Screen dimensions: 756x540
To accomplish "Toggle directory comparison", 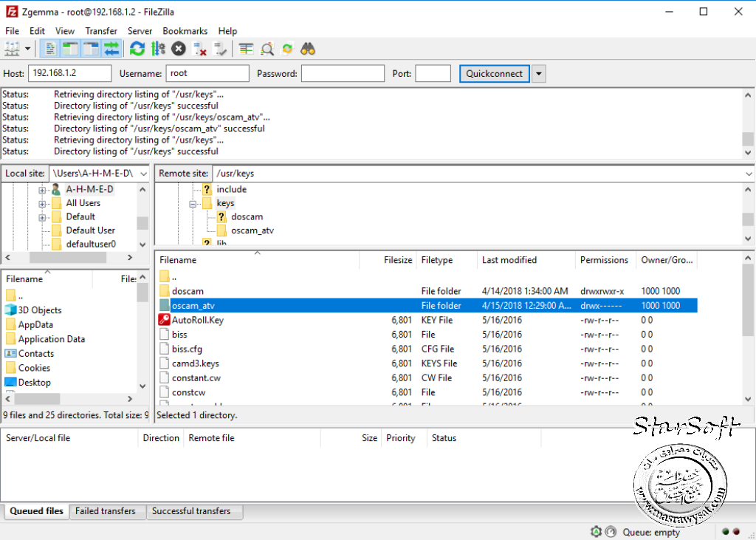I will pos(267,49).
